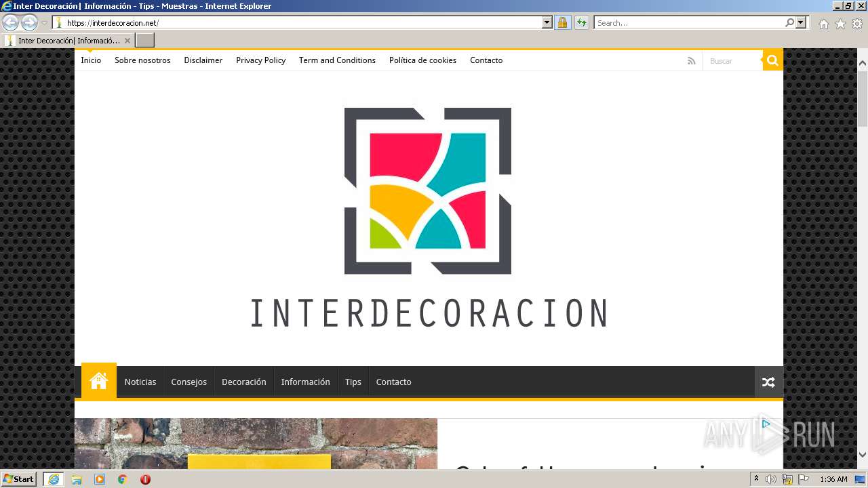Open the Opera taskbar icon
Viewport: 868px width, 488px height.
(x=145, y=479)
